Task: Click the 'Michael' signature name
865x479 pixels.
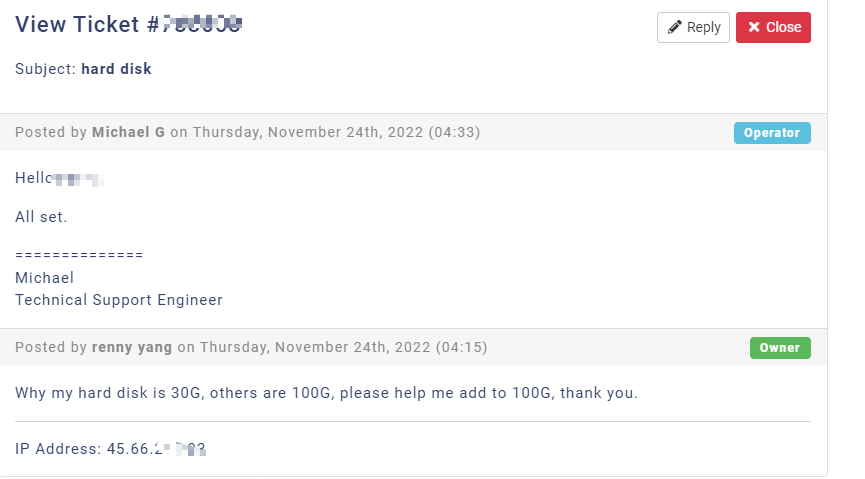Action: tap(44, 278)
